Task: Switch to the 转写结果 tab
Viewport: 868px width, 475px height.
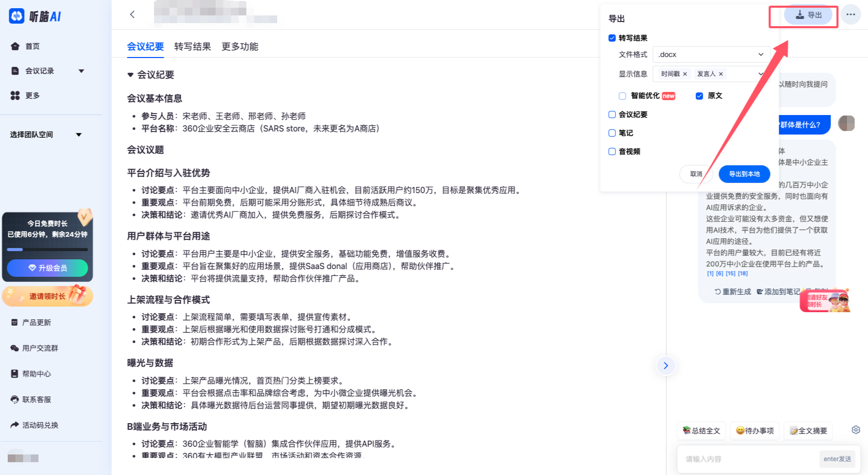Action: [192, 47]
